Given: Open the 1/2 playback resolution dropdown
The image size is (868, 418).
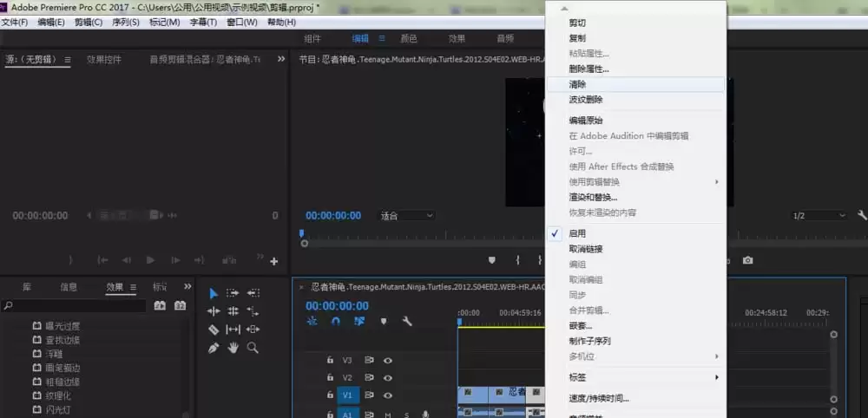Looking at the screenshot, I should (819, 216).
